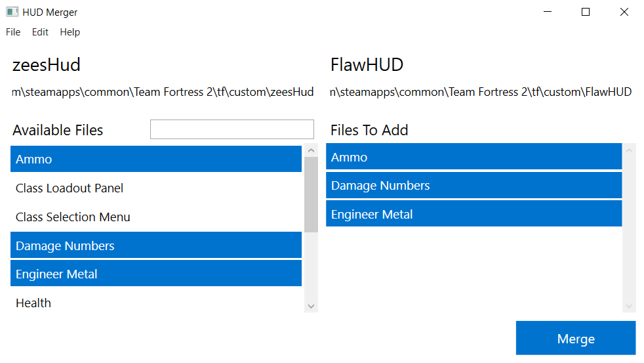Select the Health item in Available Files

click(156, 303)
